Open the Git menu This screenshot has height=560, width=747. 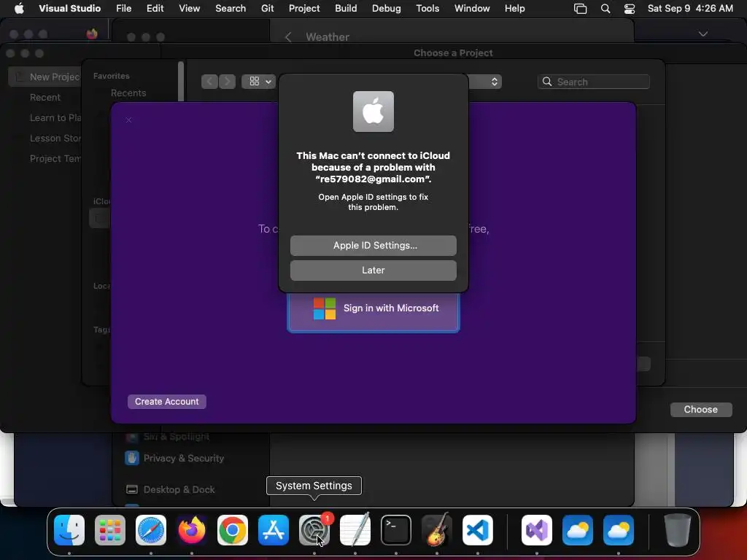click(267, 8)
